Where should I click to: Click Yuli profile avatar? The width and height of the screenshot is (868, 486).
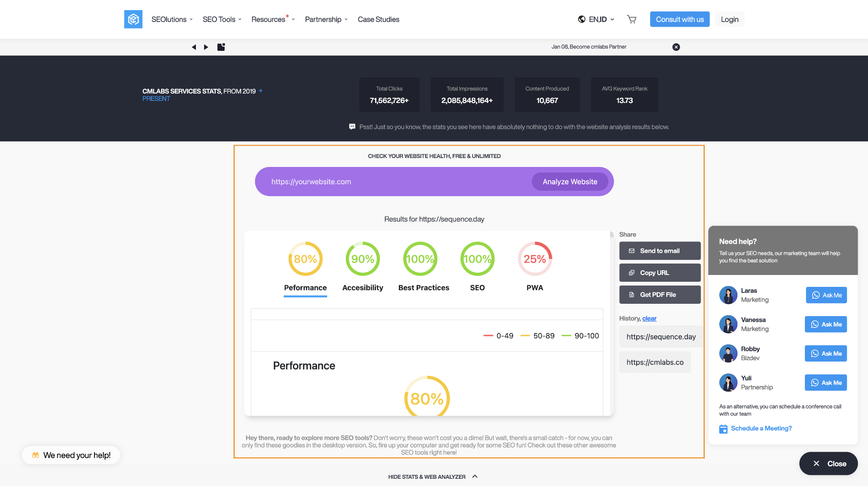click(x=728, y=383)
